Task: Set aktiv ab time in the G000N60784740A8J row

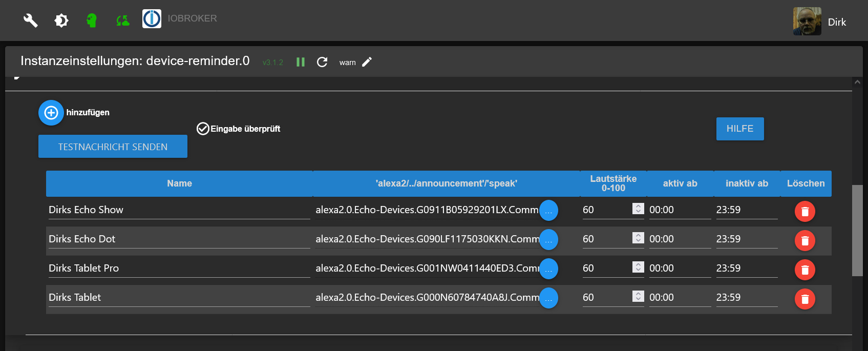Action: point(680,297)
